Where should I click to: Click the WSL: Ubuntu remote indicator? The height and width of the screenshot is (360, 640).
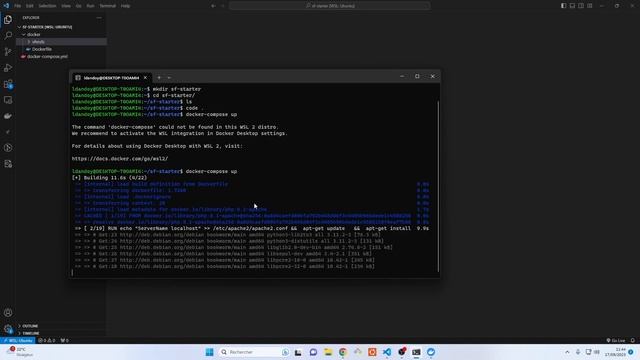[18, 340]
